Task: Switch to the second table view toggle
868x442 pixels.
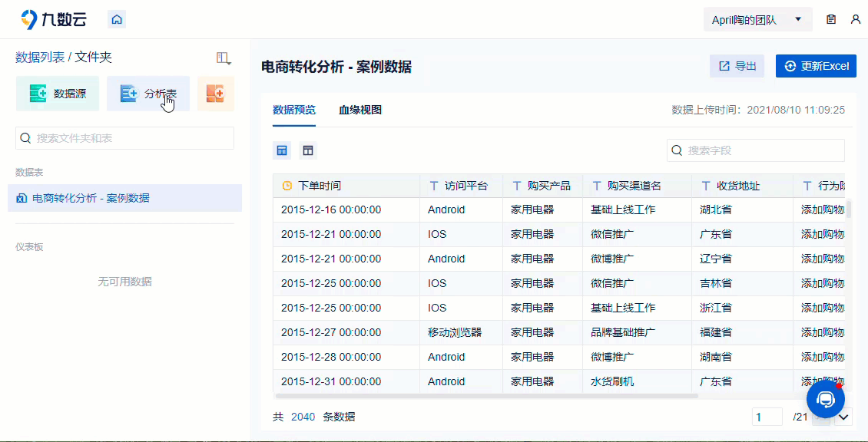Action: pyautogui.click(x=308, y=150)
